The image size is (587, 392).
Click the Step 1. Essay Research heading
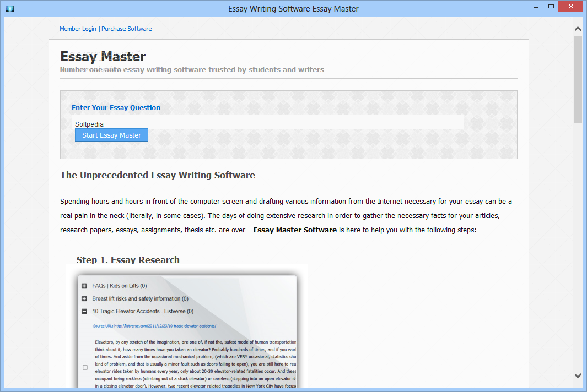128,260
